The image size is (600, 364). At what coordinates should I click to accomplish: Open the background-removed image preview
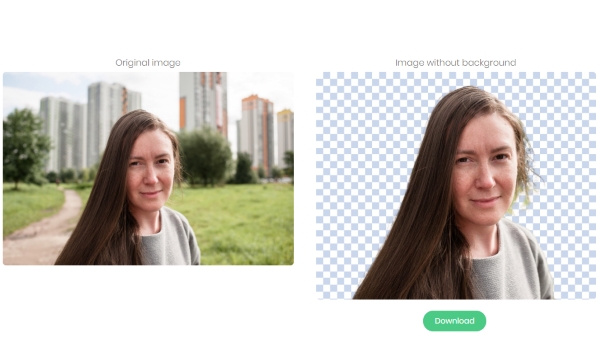[x=456, y=186]
